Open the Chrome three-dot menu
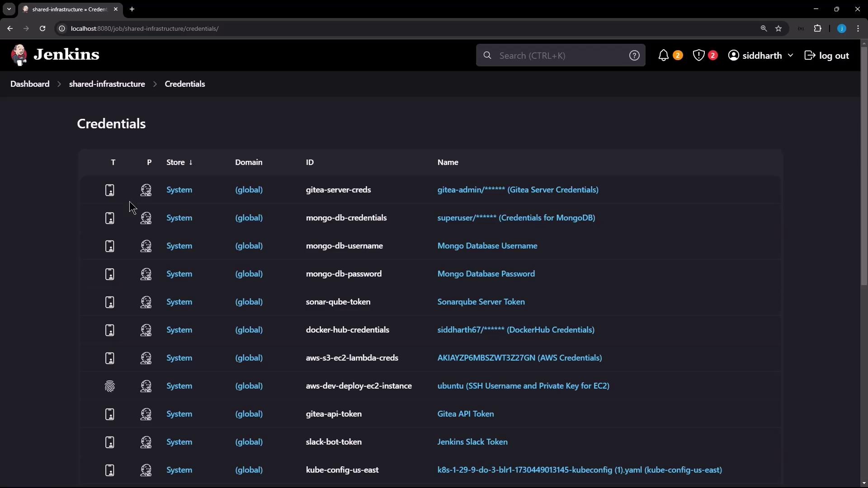This screenshot has height=488, width=868. point(858,28)
